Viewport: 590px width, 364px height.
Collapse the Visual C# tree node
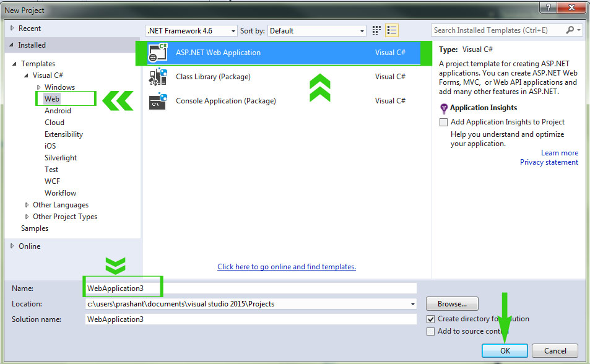[x=26, y=76]
